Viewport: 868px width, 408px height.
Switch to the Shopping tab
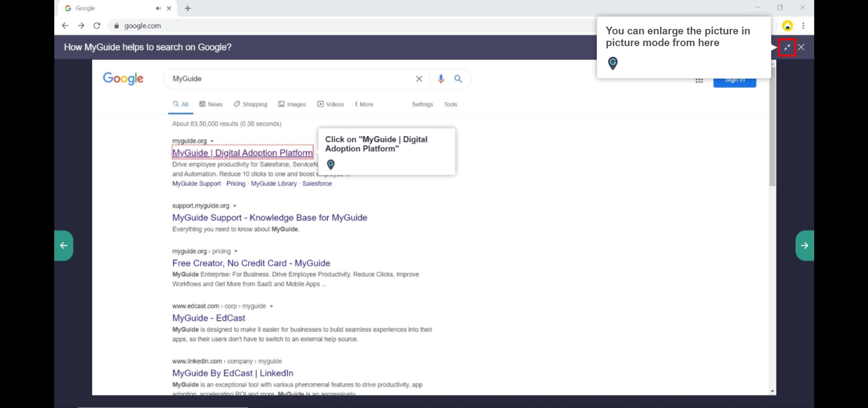click(250, 104)
